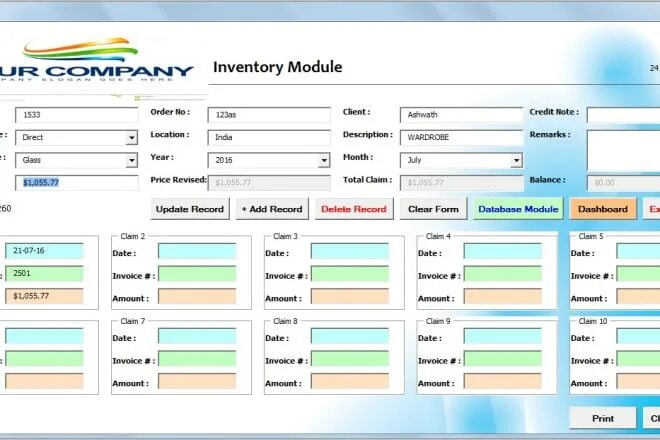Click the greyed Total Claim field
This screenshot has height=440, width=660.
click(461, 183)
